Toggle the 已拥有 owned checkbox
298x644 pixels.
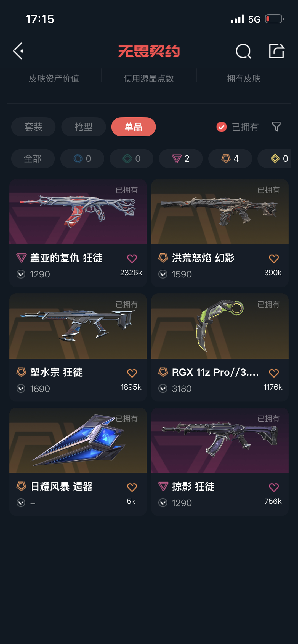[x=221, y=127]
